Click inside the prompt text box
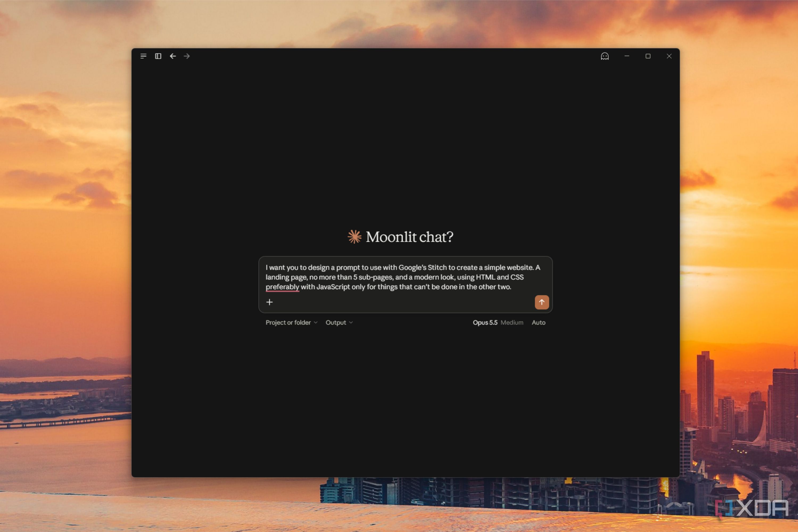The width and height of the screenshot is (798, 532). tap(405, 277)
